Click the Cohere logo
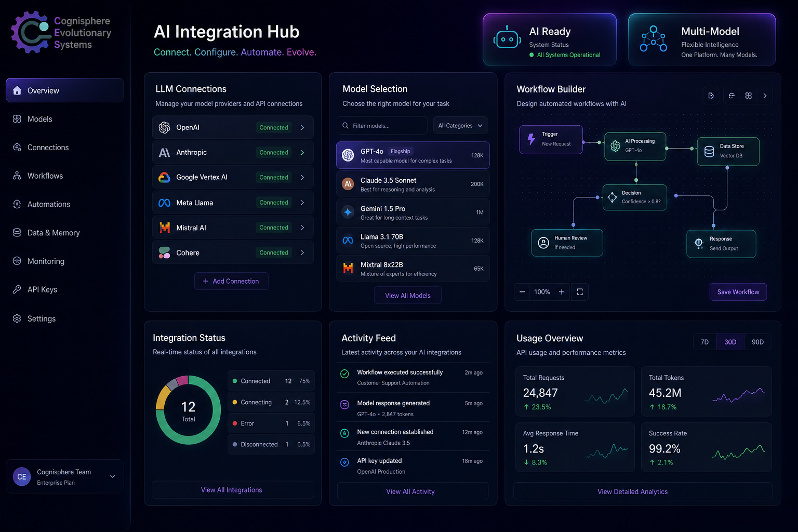 (x=165, y=252)
